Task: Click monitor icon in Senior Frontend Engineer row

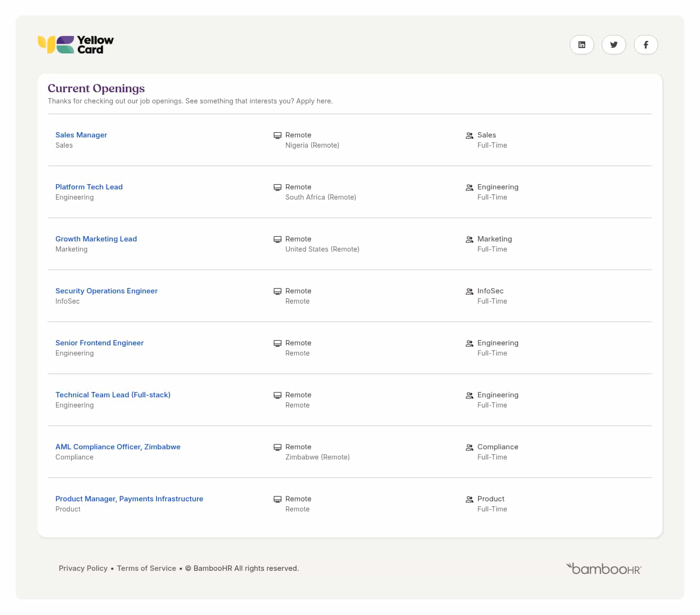Action: pos(278,343)
